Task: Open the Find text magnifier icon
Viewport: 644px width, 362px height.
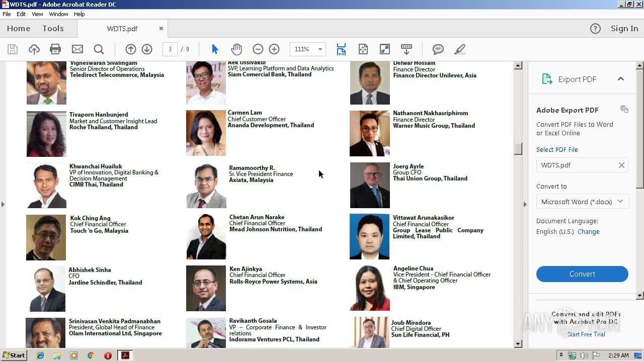Action: [99, 49]
